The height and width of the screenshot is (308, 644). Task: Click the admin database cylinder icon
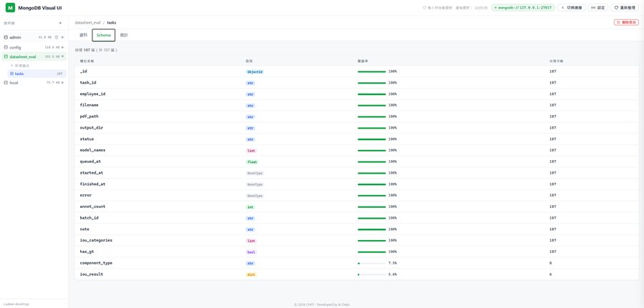point(6,37)
